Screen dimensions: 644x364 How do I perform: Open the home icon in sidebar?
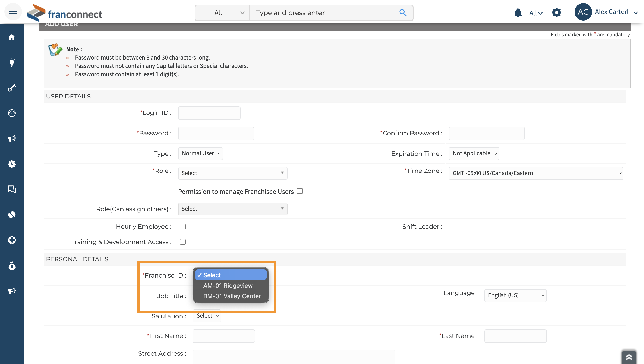tap(12, 37)
